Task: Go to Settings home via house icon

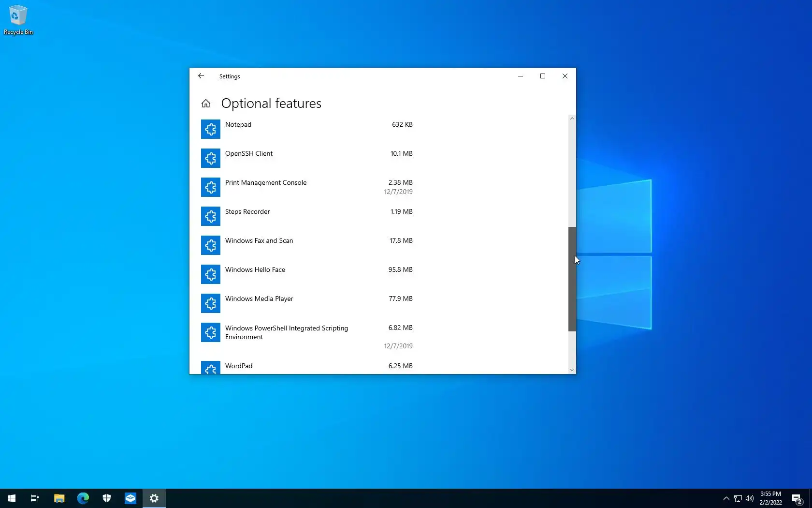Action: tap(206, 104)
